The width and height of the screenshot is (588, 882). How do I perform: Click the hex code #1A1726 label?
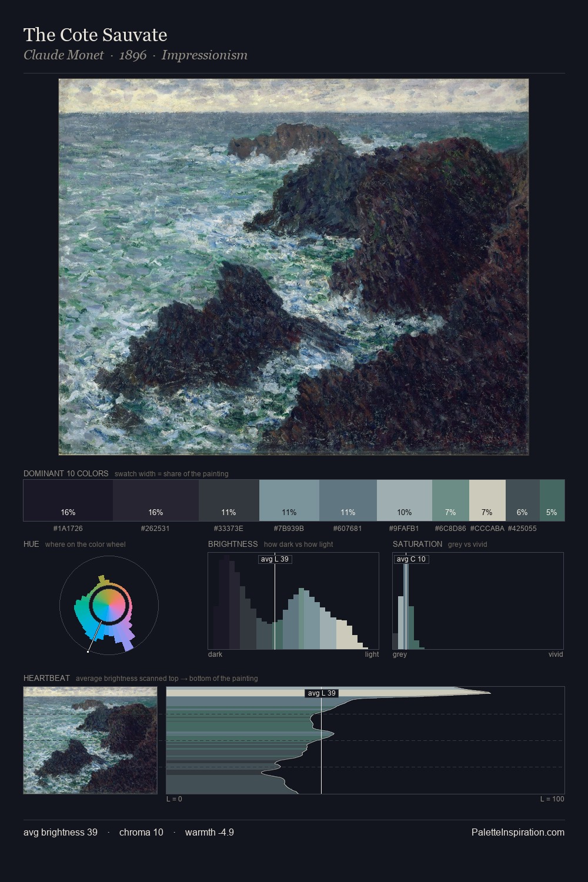(68, 529)
